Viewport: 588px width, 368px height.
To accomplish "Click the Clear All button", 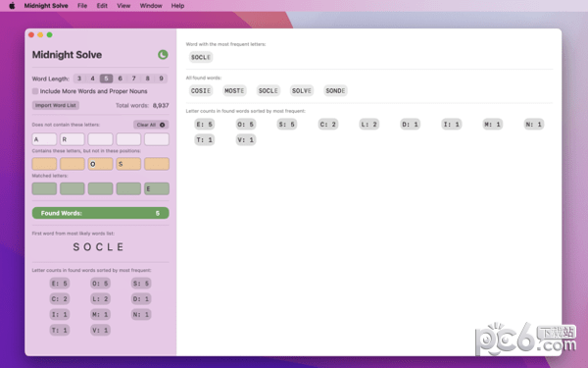I will (x=151, y=125).
